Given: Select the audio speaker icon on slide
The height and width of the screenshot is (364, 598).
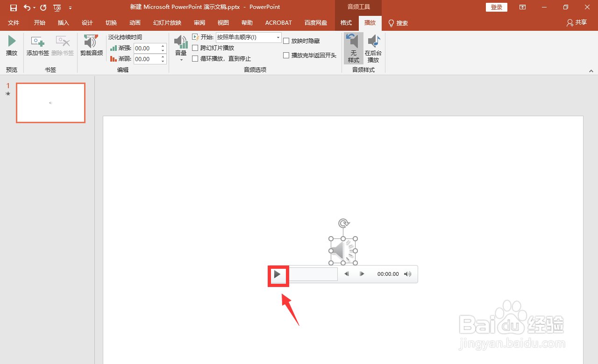Looking at the screenshot, I should click(343, 251).
